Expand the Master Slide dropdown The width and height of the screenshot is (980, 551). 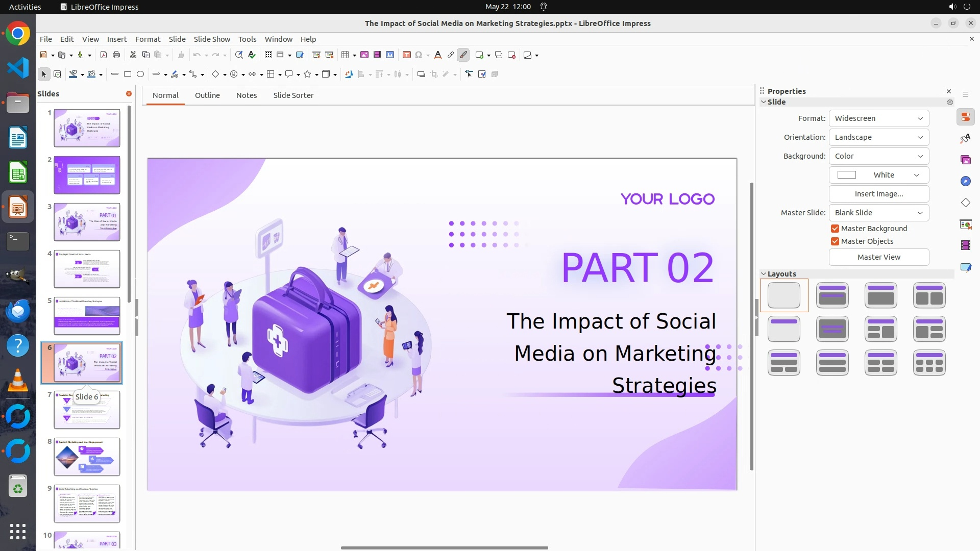point(878,213)
